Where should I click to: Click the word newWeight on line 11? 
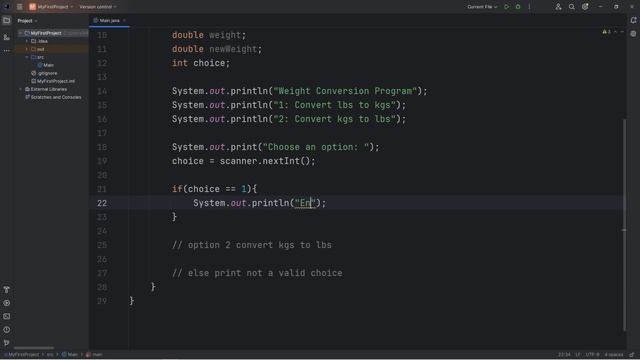coord(233,49)
